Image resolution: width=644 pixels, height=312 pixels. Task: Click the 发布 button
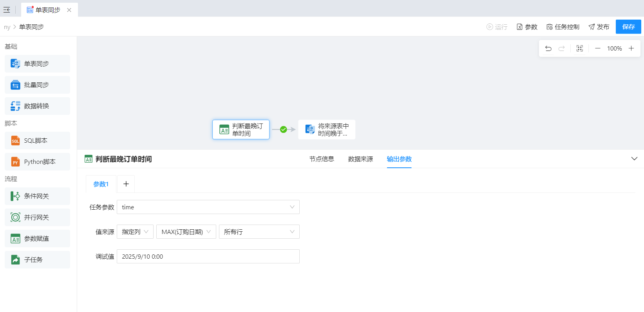[x=599, y=27]
